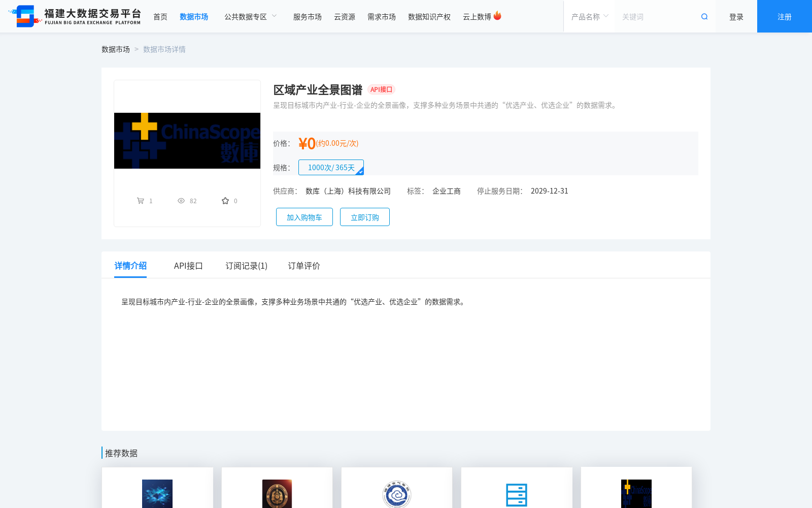The image size is (812, 508).
Task: Open the 数据知识产权 nav item
Action: coord(429,17)
